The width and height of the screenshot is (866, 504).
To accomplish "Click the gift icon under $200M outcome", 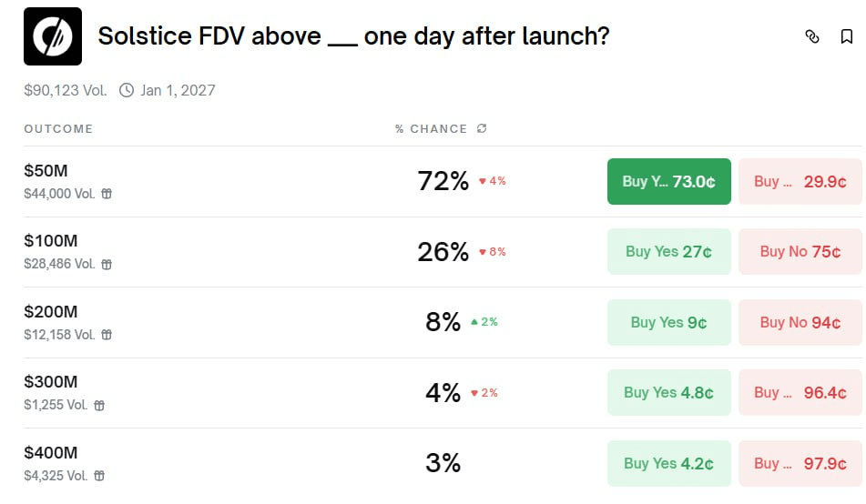I will (x=107, y=335).
